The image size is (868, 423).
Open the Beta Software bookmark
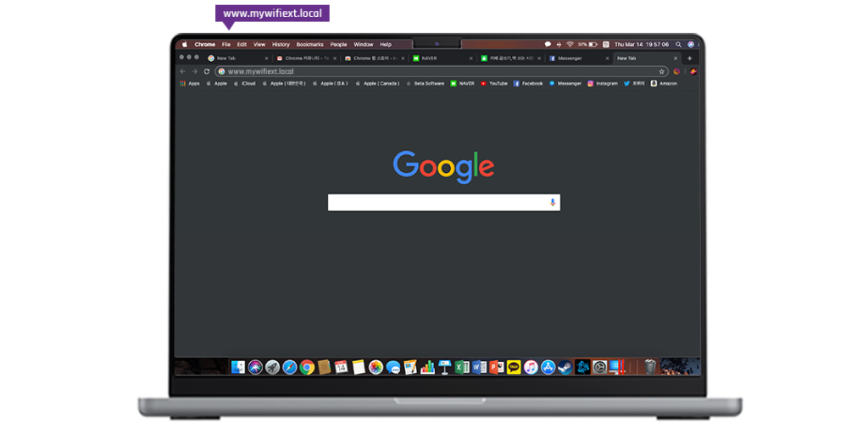(426, 84)
